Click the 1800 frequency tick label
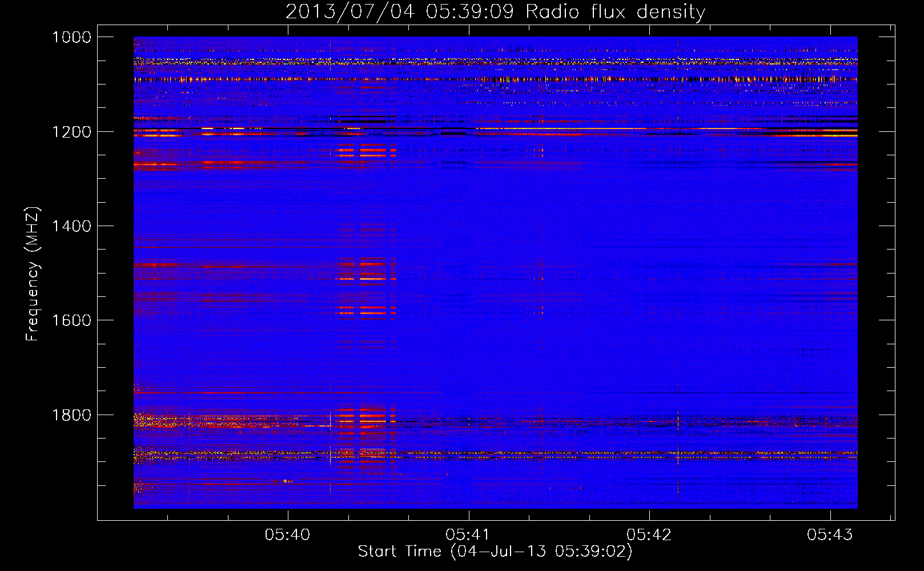This screenshot has height=571, width=924. coord(72,415)
